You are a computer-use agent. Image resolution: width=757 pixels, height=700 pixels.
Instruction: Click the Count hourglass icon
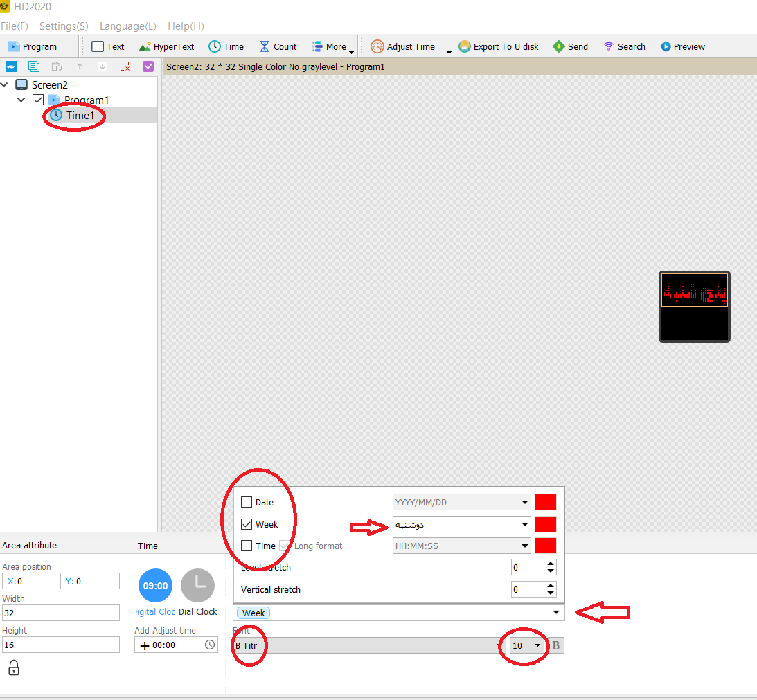[265, 46]
